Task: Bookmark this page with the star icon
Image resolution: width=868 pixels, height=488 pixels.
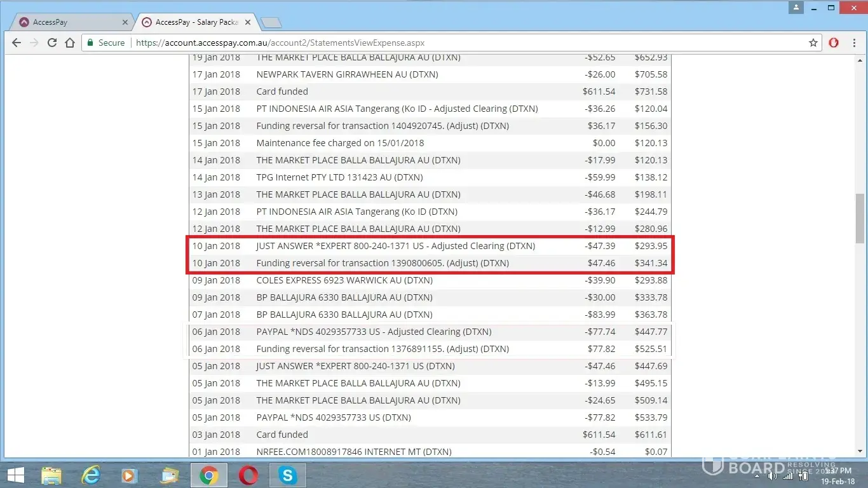Action: (x=813, y=43)
